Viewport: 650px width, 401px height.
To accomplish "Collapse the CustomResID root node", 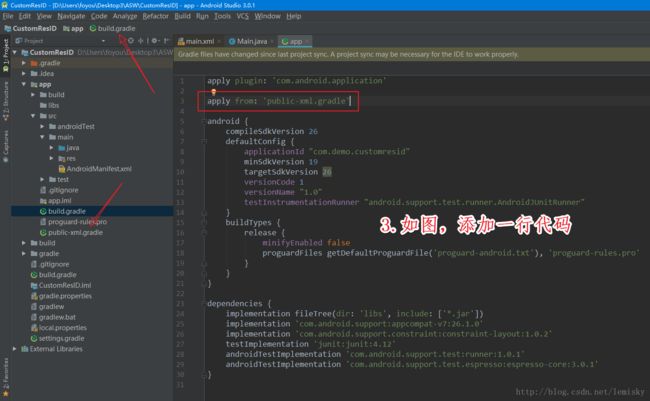I will [x=15, y=52].
